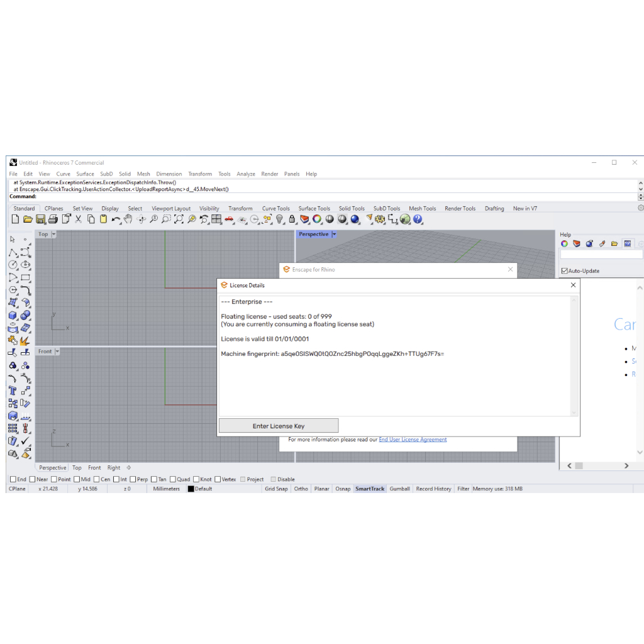This screenshot has height=644, width=644.
Task: Click the black Default layer color swatch
Action: point(191,489)
